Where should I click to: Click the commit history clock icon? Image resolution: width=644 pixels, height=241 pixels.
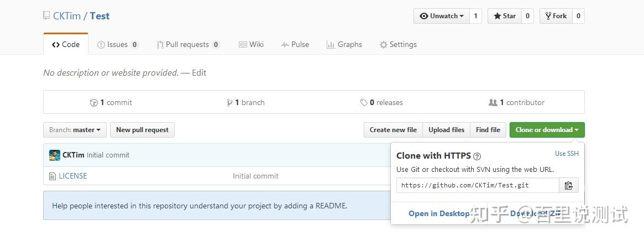94,103
